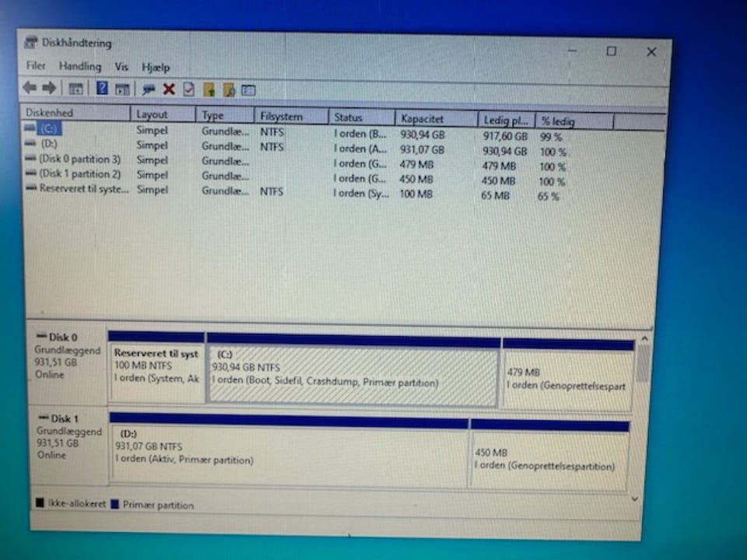Screen dimensions: 747x560
Task: Select the (D:) volume in the list
Action: coord(49,143)
